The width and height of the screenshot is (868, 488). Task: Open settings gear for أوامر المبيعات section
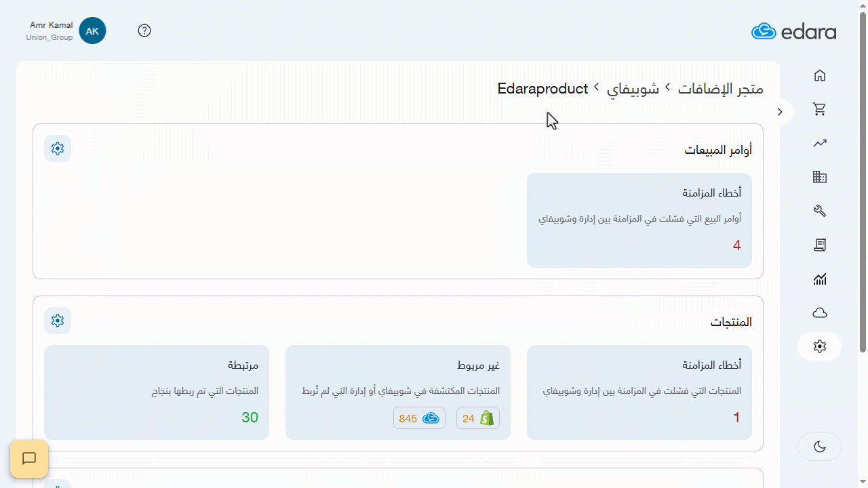pyautogui.click(x=58, y=148)
